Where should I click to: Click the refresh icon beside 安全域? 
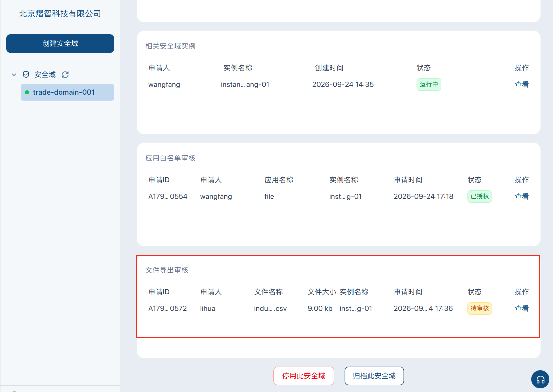pyautogui.click(x=65, y=75)
